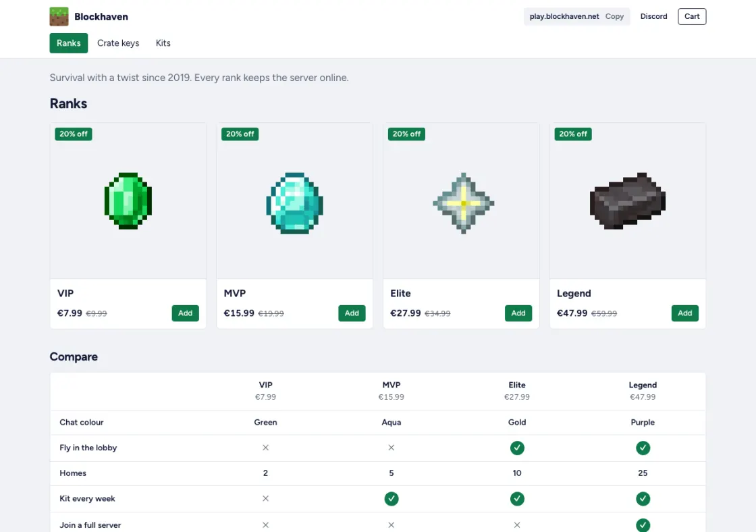Click the emerald image on VIP card

click(x=128, y=201)
